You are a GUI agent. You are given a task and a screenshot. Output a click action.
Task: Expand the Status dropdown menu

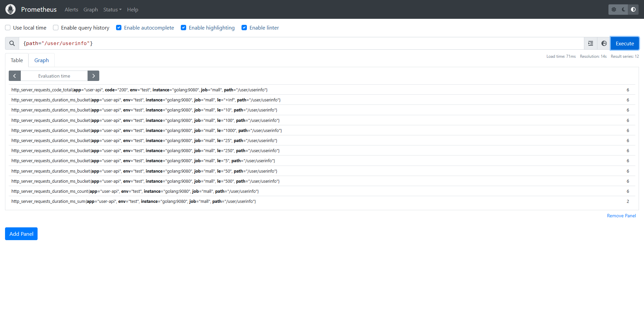(112, 10)
